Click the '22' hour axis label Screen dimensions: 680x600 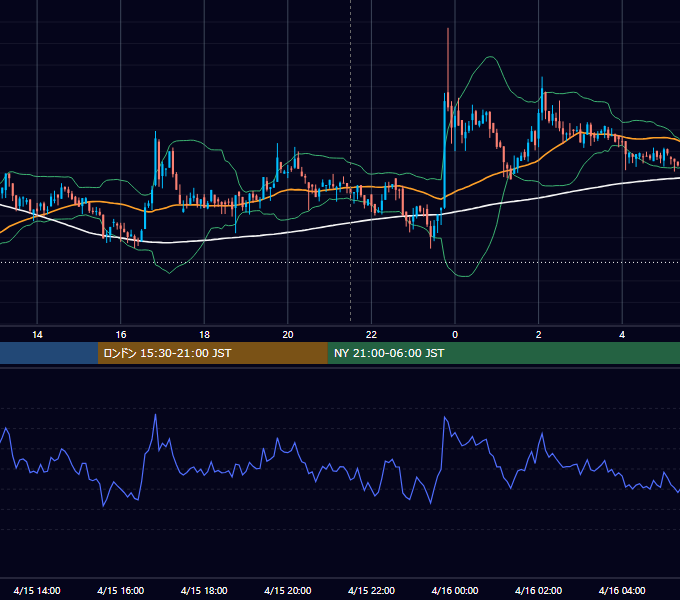tap(371, 335)
